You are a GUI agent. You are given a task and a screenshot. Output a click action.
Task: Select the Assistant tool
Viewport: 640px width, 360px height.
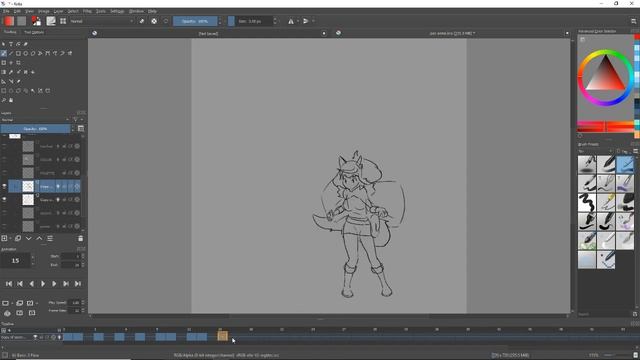coord(4,82)
